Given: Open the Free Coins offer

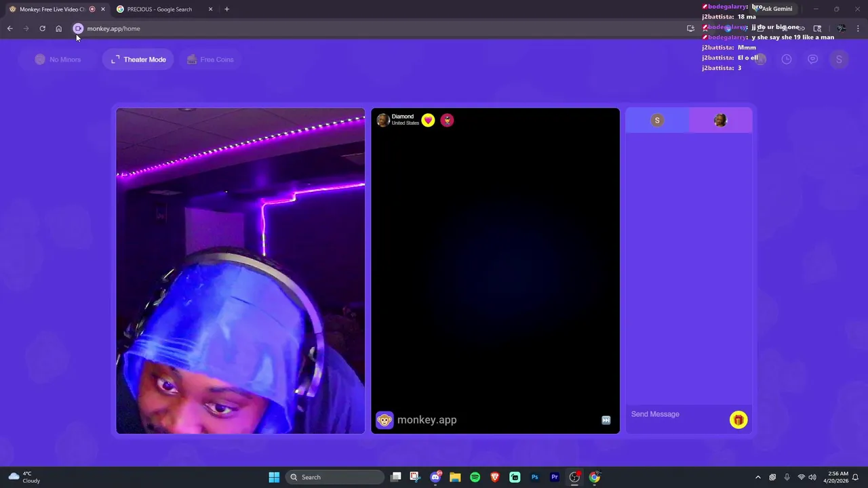Looking at the screenshot, I should pos(210,60).
